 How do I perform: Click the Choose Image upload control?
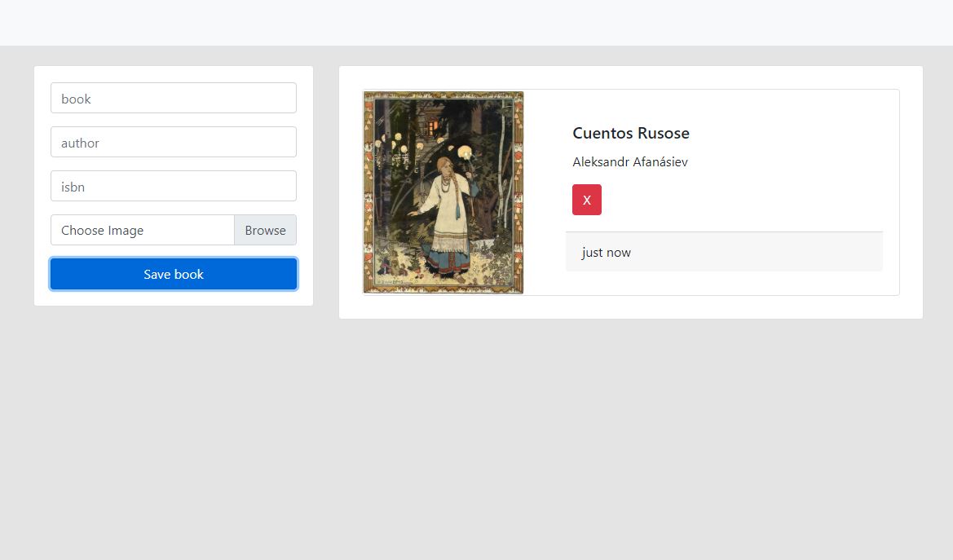143,230
